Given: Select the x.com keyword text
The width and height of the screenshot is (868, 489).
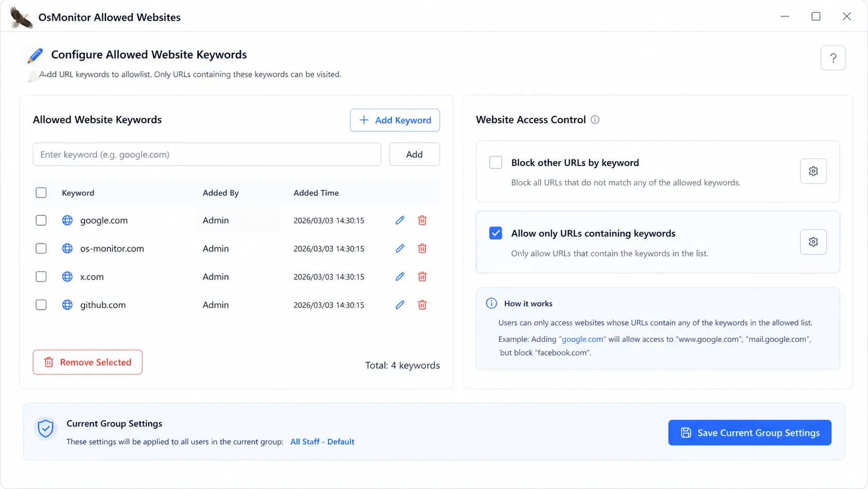Looking at the screenshot, I should [92, 276].
